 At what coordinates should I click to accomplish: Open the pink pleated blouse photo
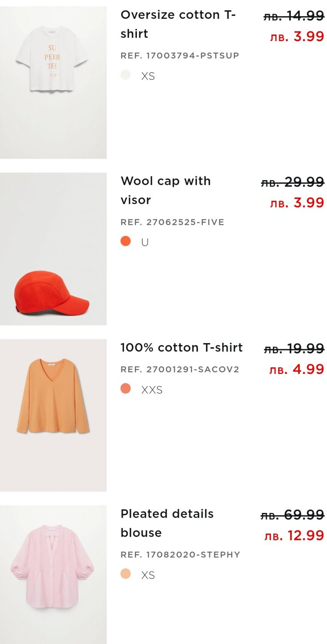53,574
